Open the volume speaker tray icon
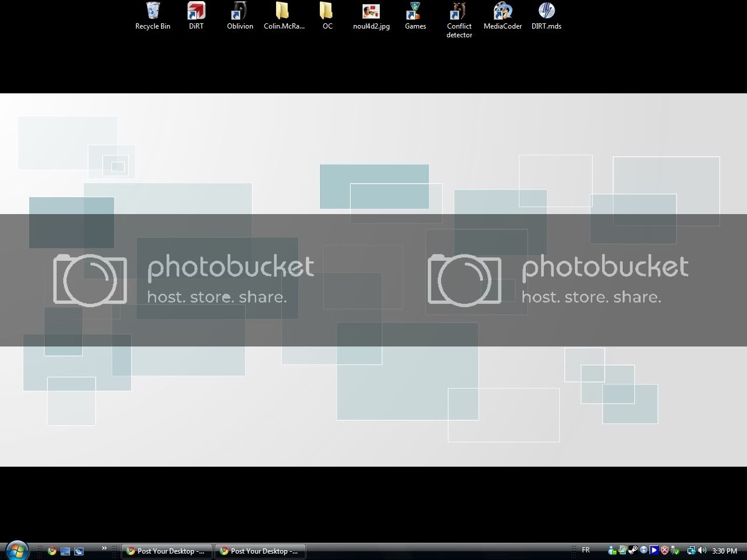Screen dimensions: 747x560 click(702, 550)
